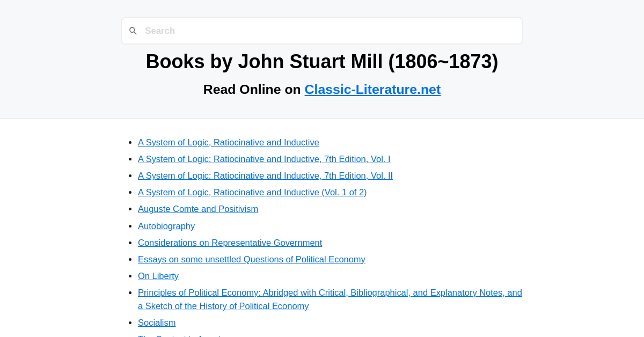
Task: Open the partially visible 'The Contest in America' link
Action: [x=181, y=336]
